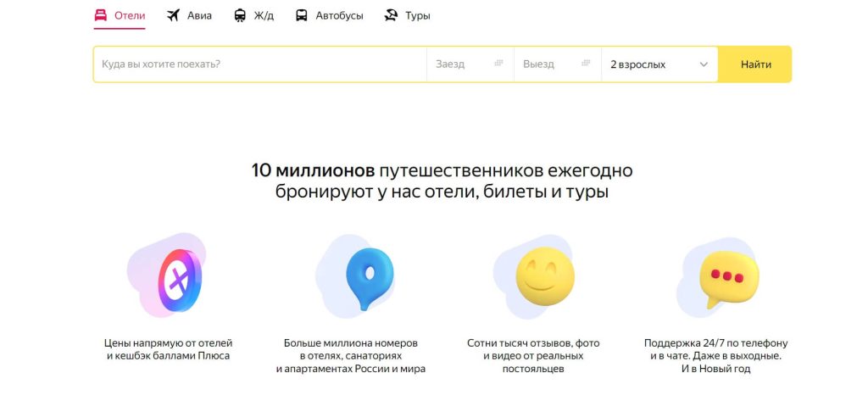The image size is (868, 395).
Task: Click the bus icon for Автобусы
Action: [x=301, y=15]
